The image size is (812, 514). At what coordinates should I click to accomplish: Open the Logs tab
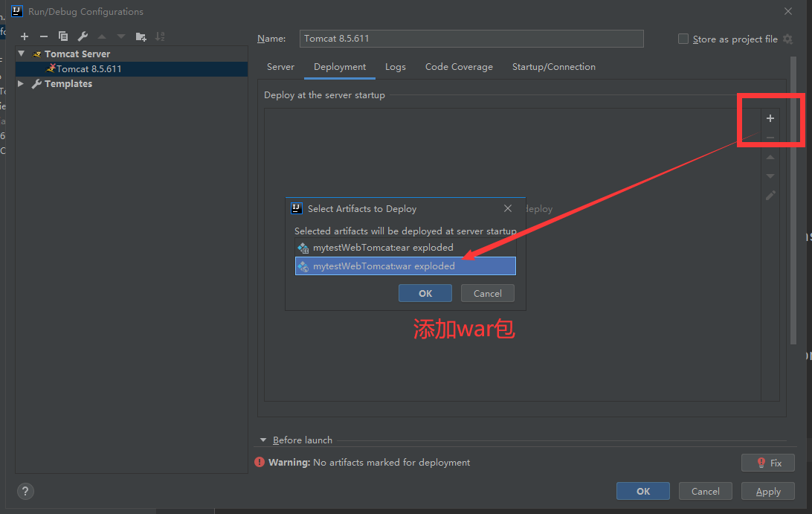395,67
